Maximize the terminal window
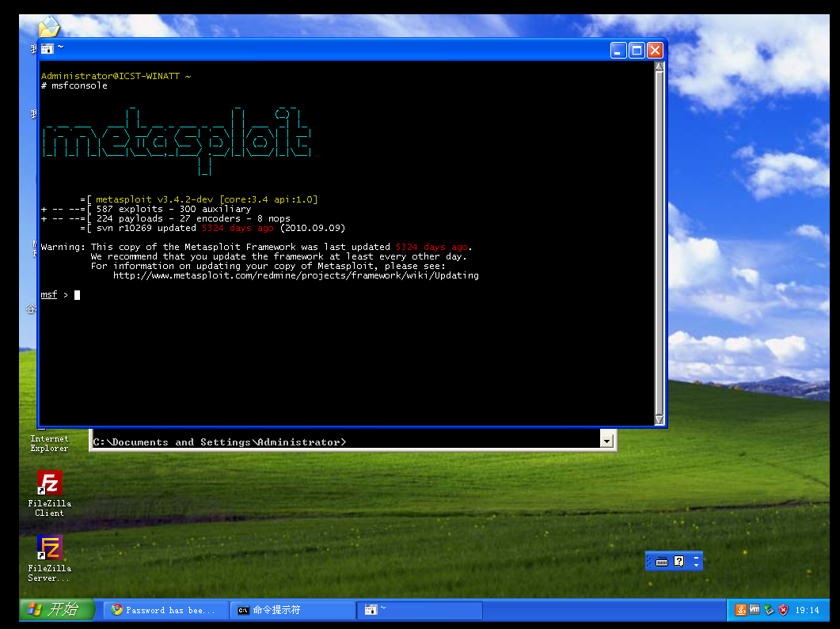 point(637,51)
